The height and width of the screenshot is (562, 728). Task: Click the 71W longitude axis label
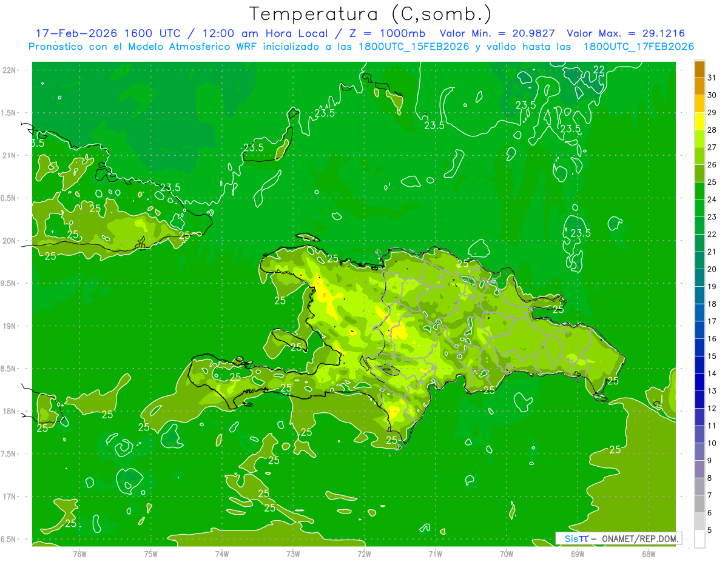(435, 554)
